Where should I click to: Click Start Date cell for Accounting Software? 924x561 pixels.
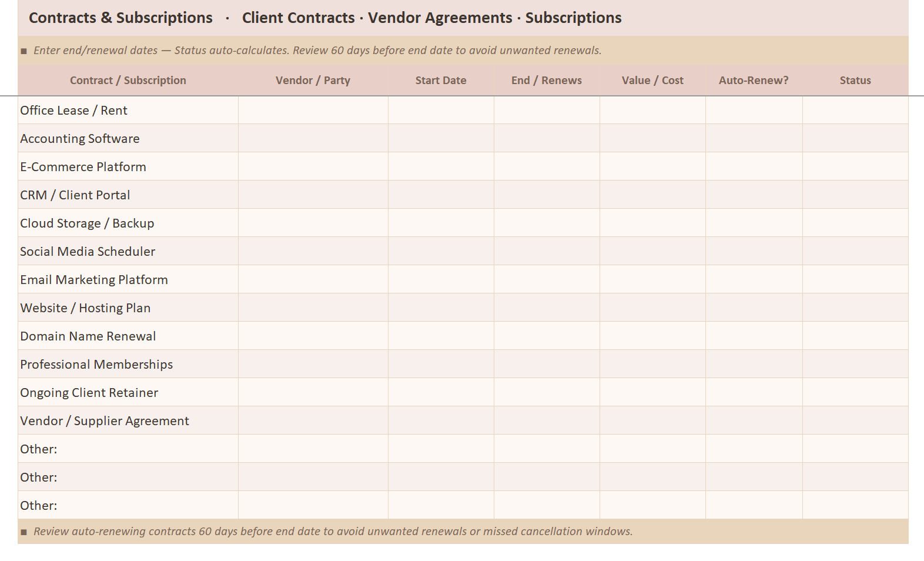tap(441, 138)
